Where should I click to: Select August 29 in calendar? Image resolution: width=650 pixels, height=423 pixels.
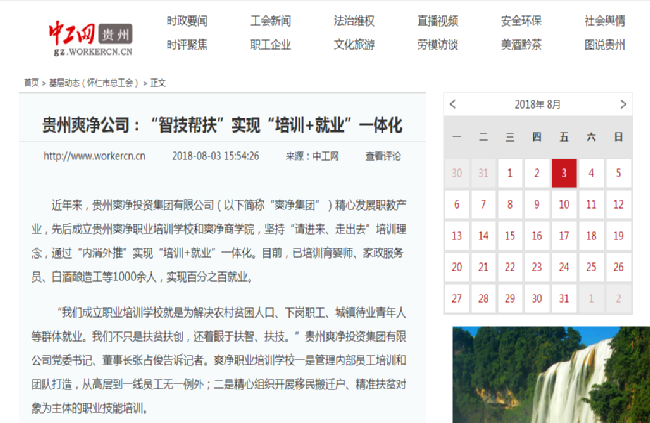[x=510, y=299]
